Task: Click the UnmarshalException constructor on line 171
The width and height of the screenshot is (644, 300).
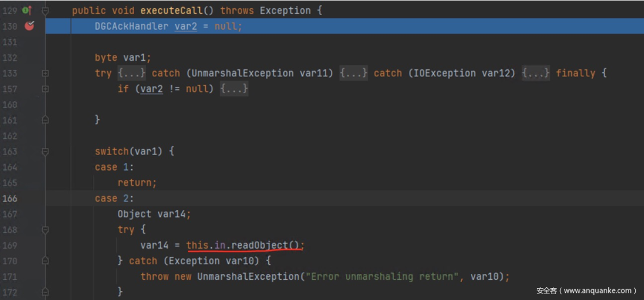Action: (248, 277)
